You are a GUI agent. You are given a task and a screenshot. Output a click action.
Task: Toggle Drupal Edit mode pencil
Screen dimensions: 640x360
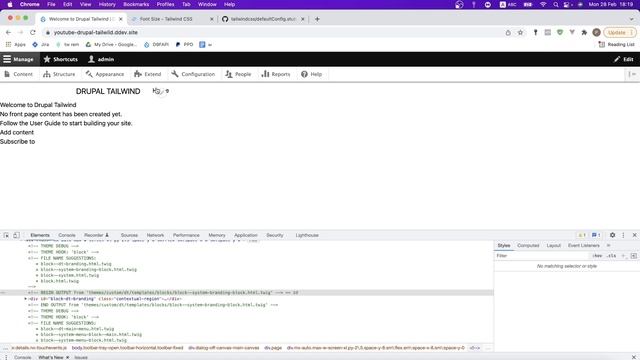pos(624,59)
